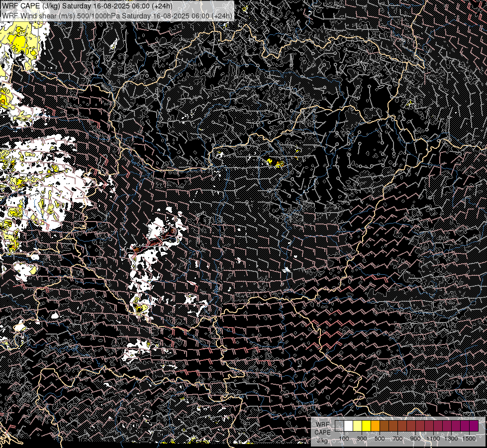Click the 100 legend value

pyautogui.click(x=344, y=439)
